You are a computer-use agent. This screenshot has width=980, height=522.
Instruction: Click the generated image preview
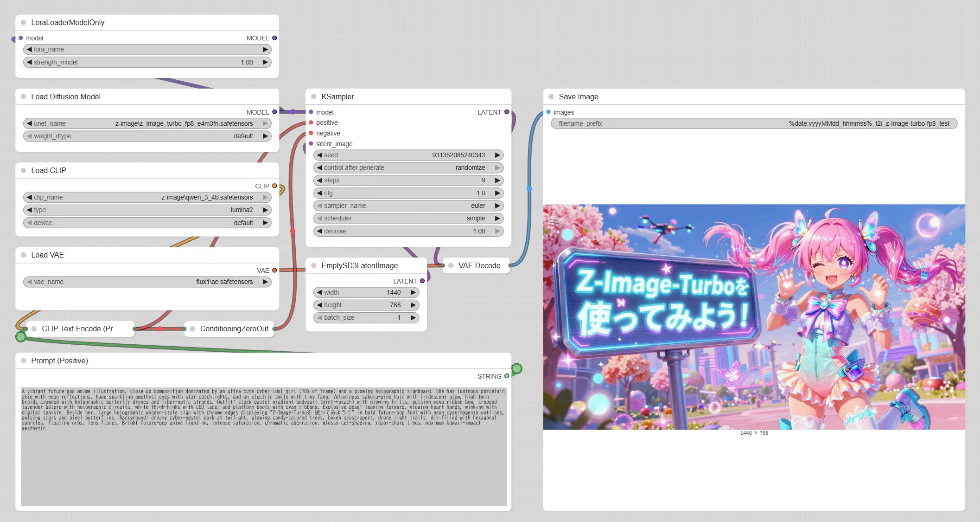pyautogui.click(x=754, y=317)
